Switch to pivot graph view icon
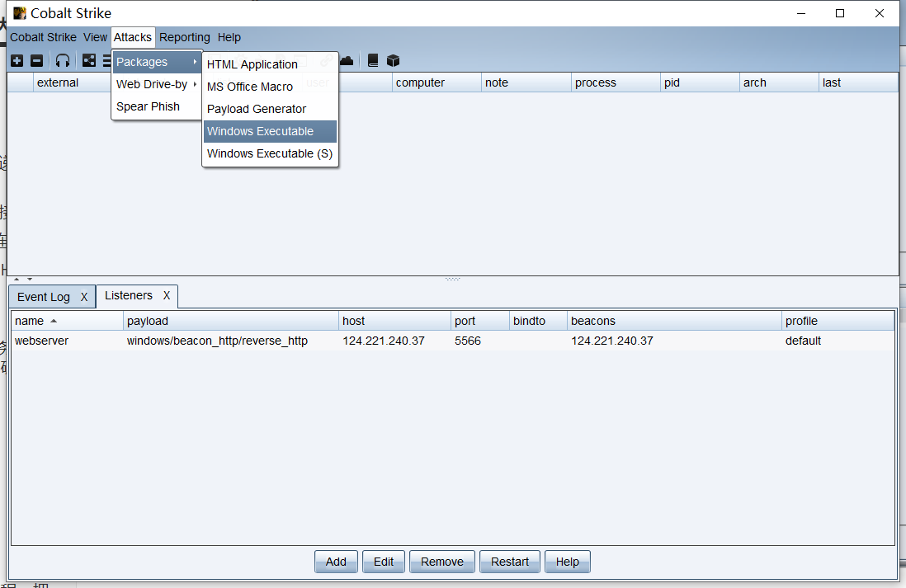Screen dimensions: 906x588 89,61
